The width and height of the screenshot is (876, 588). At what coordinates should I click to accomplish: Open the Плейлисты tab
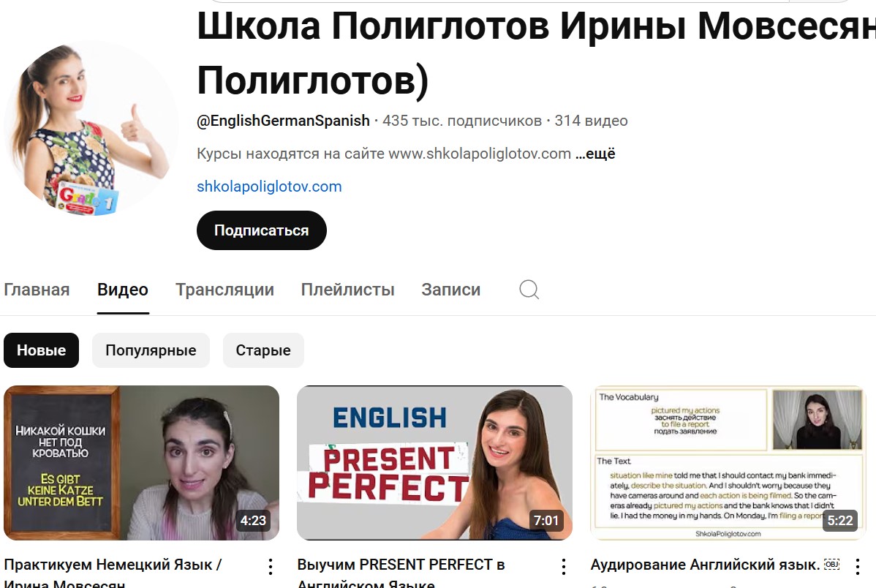[347, 290]
